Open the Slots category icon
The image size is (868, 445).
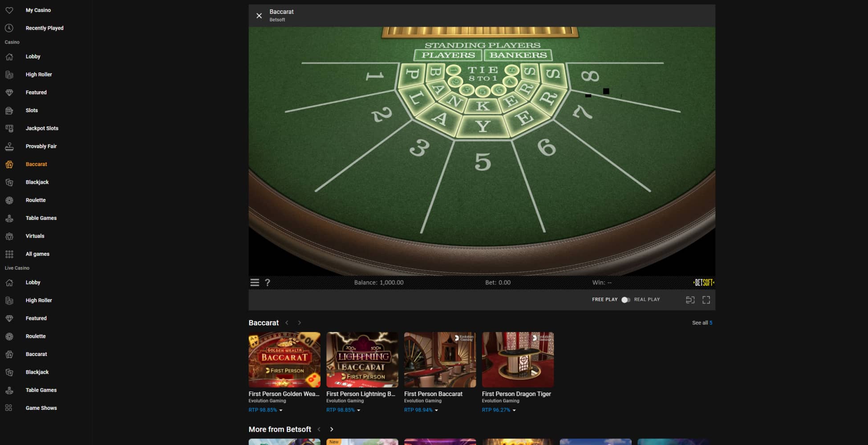pos(9,110)
